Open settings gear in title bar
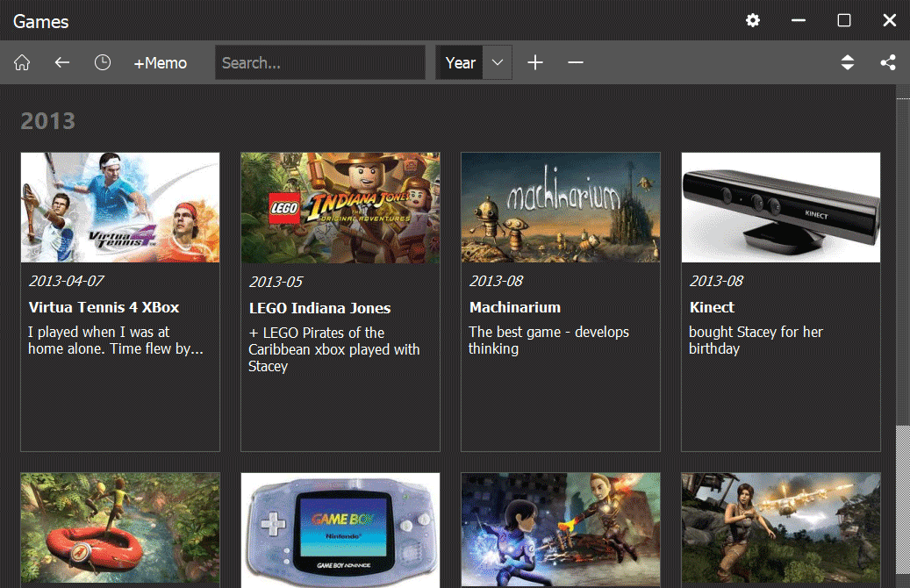Image resolution: width=910 pixels, height=588 pixels. point(753,20)
